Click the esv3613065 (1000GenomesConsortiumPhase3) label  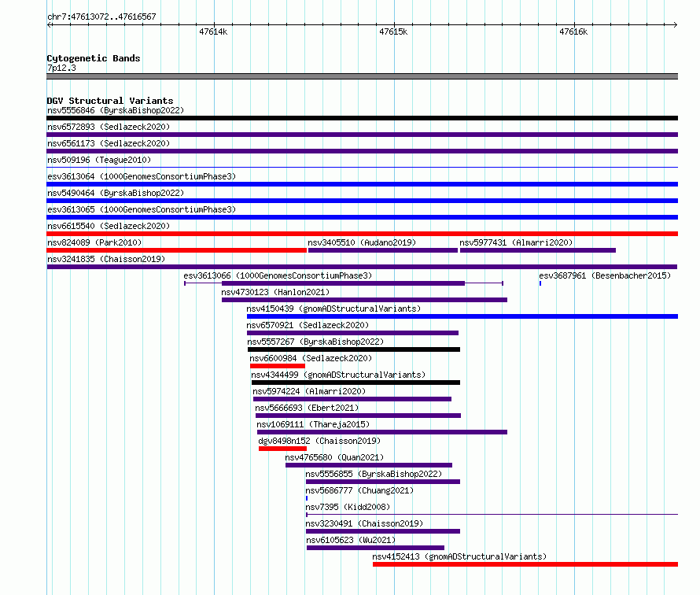(142, 209)
